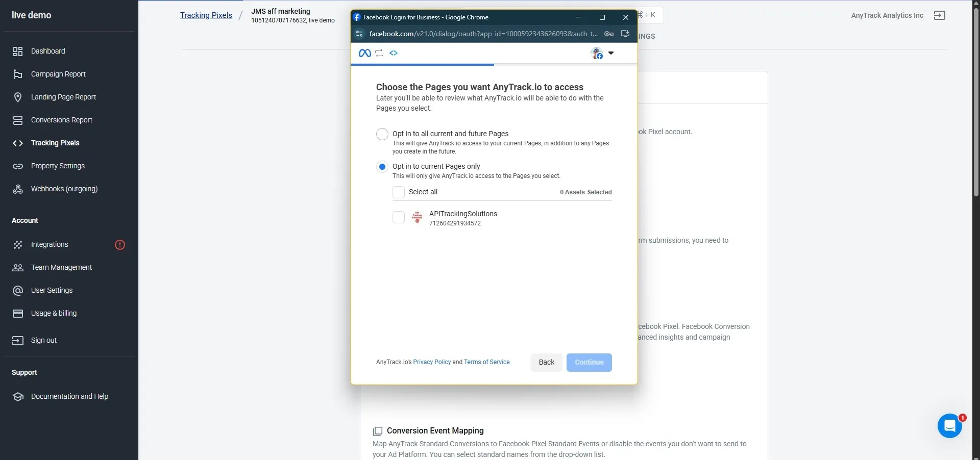This screenshot has width=980, height=460.
Task: Select Tracking Pixels in sidebar
Action: (x=55, y=143)
